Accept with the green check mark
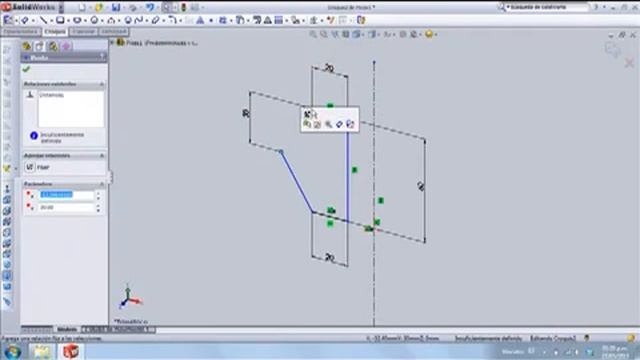640x360 pixels. click(27, 69)
